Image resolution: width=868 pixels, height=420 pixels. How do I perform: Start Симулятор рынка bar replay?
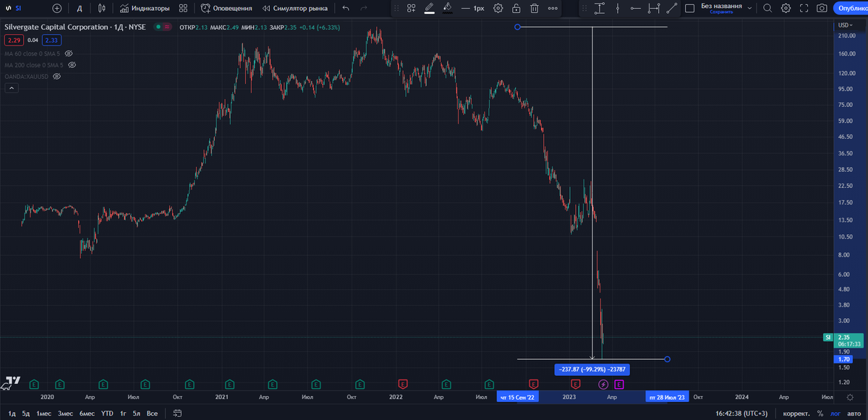click(x=295, y=8)
